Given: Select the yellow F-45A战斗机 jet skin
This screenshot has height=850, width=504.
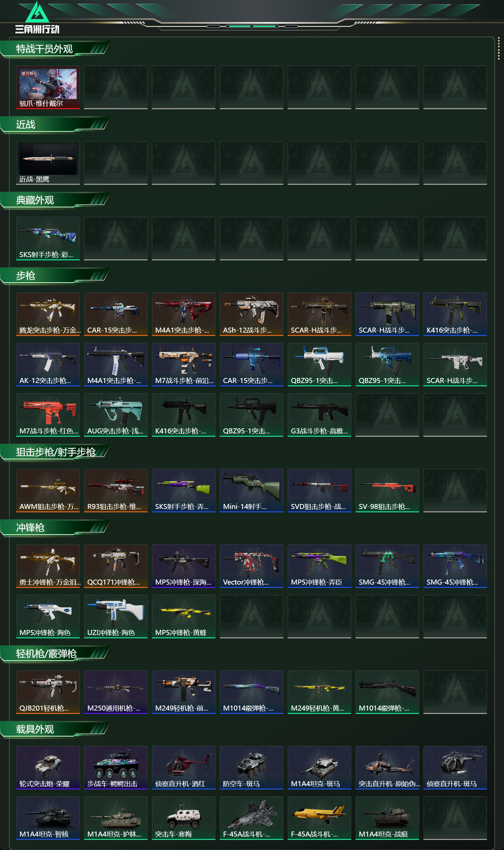Looking at the screenshot, I should pyautogui.click(x=319, y=818).
